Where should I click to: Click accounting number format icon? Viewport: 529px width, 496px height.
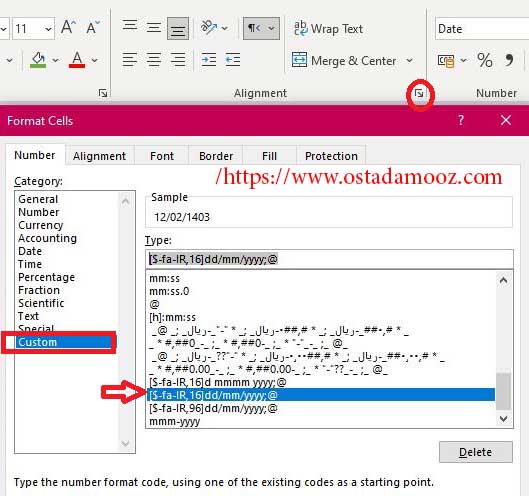(446, 61)
